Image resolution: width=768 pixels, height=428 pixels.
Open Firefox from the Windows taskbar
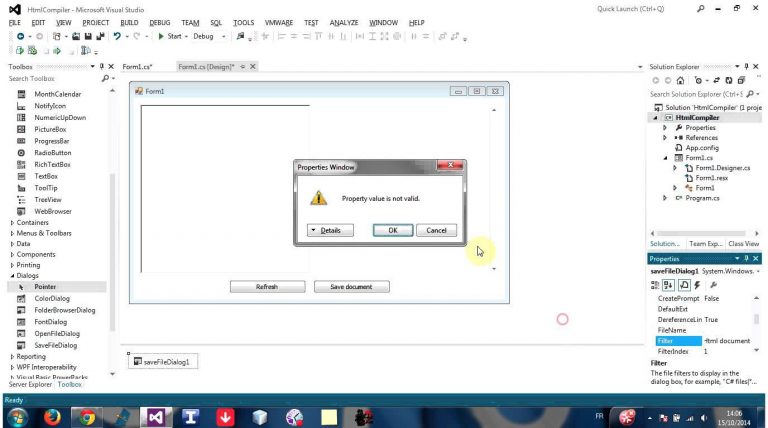click(52, 417)
